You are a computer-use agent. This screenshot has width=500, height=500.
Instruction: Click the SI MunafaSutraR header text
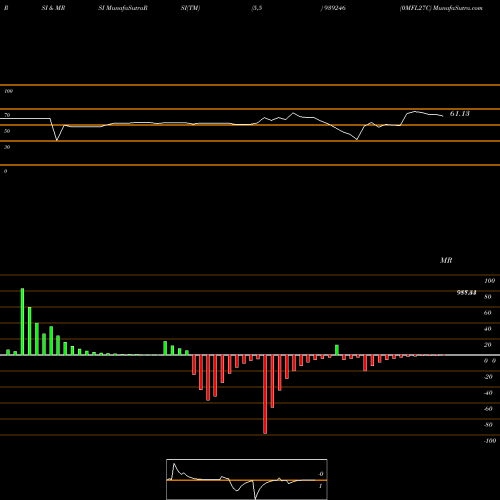coord(123,8)
